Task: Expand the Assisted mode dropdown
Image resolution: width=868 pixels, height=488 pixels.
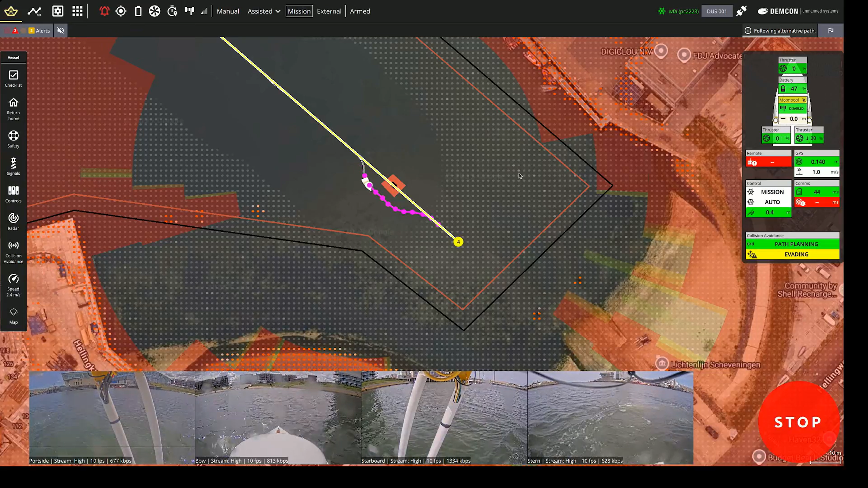Action: coord(264,11)
